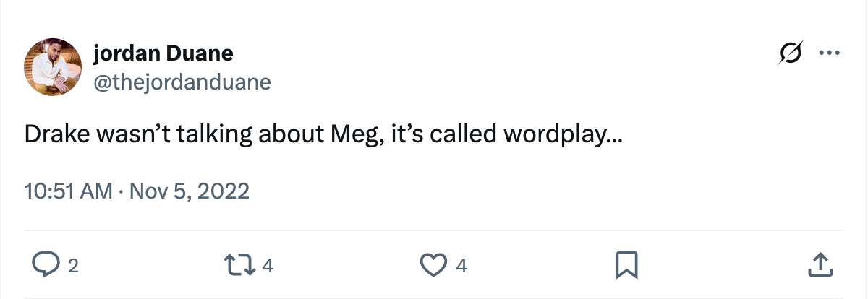The image size is (868, 299).
Task: Open the share post icon
Action: pyautogui.click(x=818, y=265)
